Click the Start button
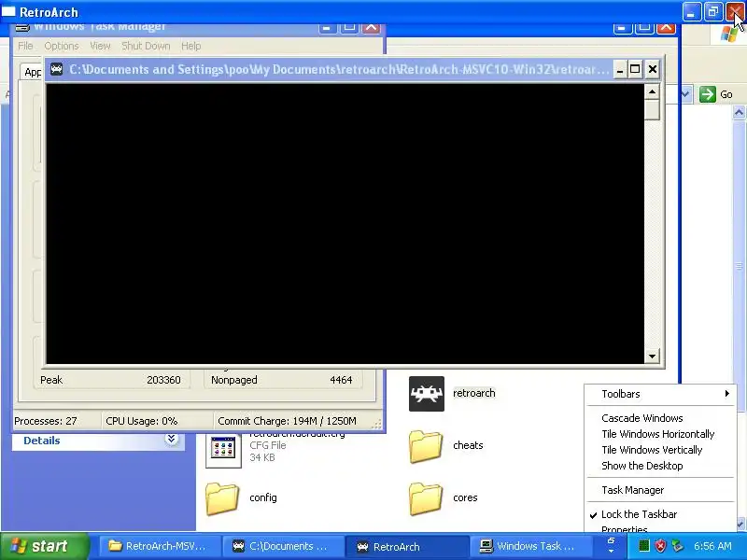This screenshot has width=747, height=560. [44, 546]
